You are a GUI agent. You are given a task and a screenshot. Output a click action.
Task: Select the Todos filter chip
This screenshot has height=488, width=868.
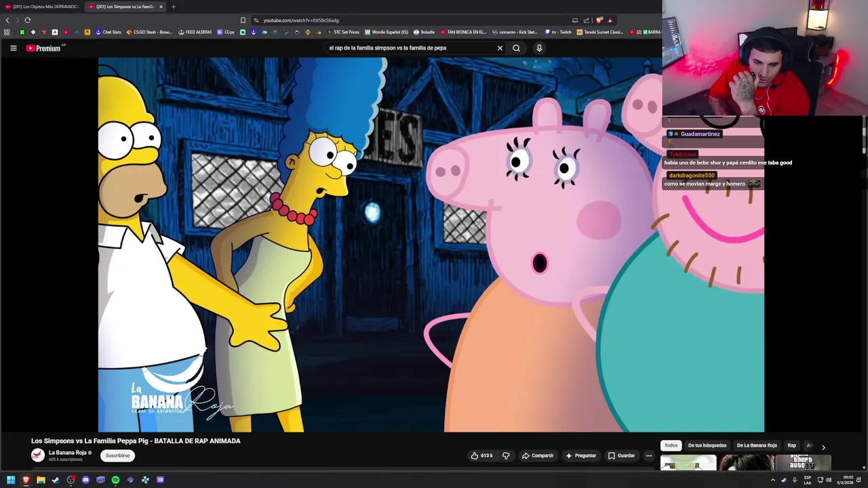point(671,445)
